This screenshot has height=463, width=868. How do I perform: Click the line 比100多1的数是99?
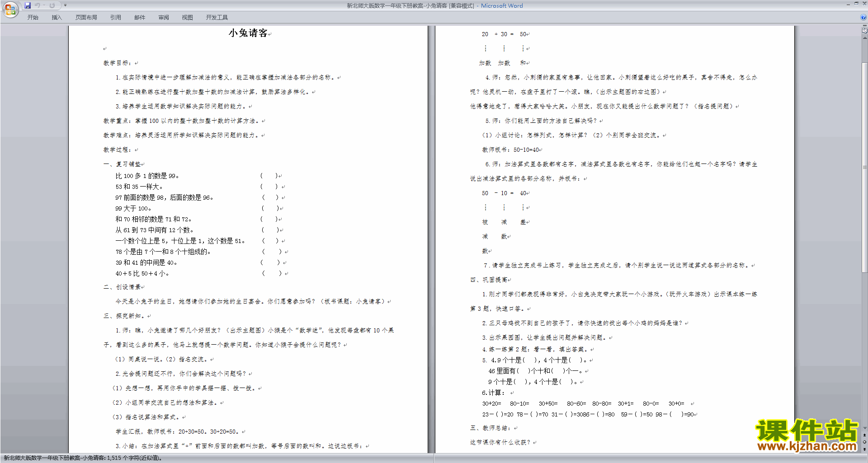[x=147, y=176]
